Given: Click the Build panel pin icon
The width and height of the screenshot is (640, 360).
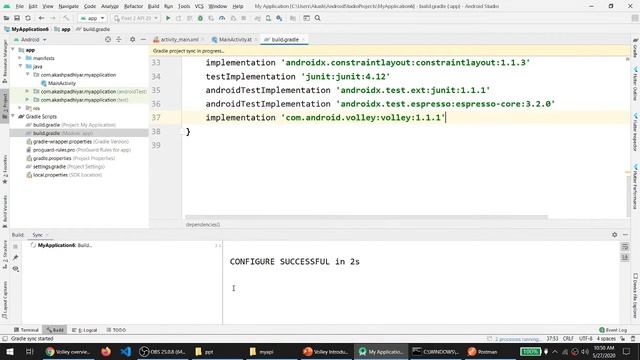Looking at the screenshot, I should [16, 258].
